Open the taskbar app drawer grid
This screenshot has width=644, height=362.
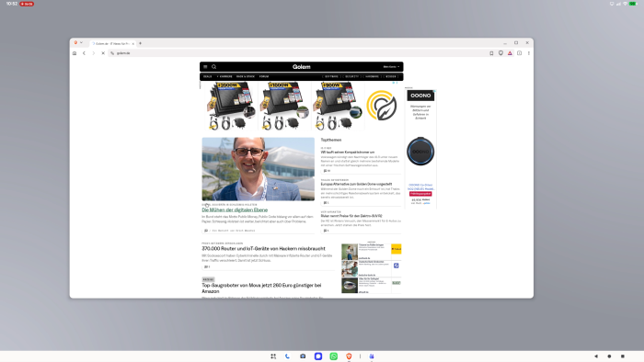pyautogui.click(x=273, y=356)
